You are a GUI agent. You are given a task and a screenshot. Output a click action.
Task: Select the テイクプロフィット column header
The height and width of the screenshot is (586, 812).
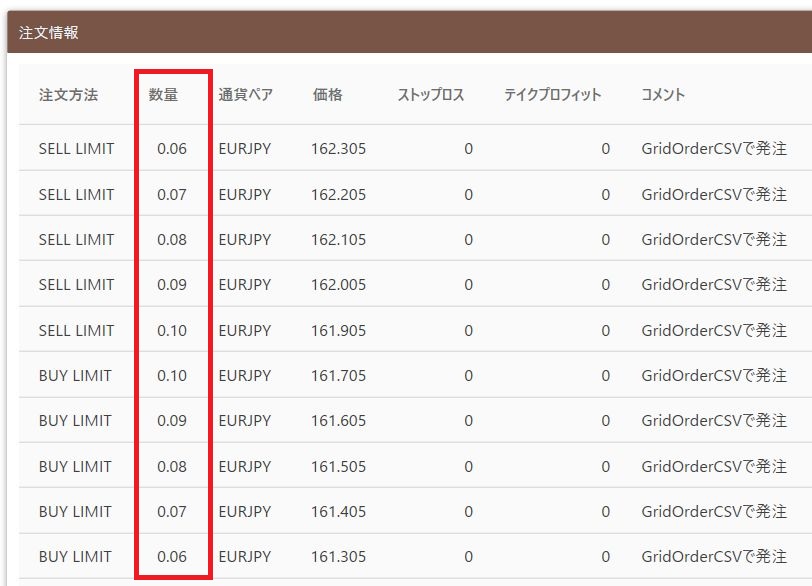click(x=553, y=95)
